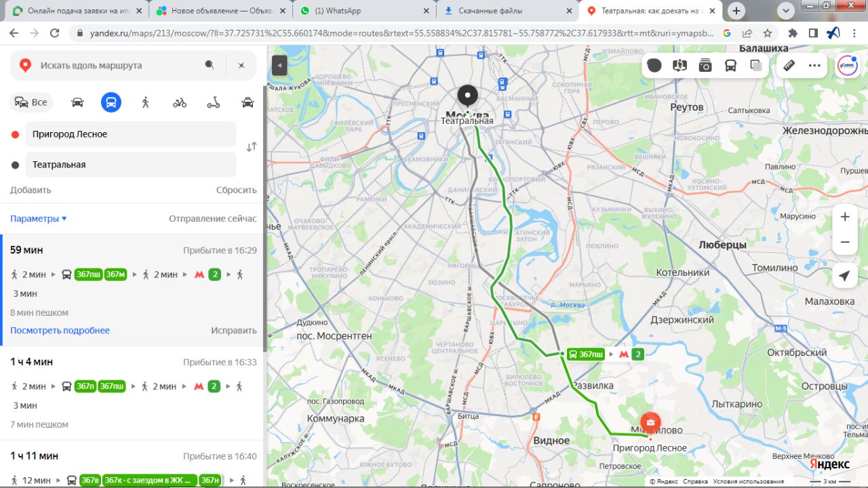The width and height of the screenshot is (868, 488).
Task: Zoom in on the map
Action: pos(845,217)
